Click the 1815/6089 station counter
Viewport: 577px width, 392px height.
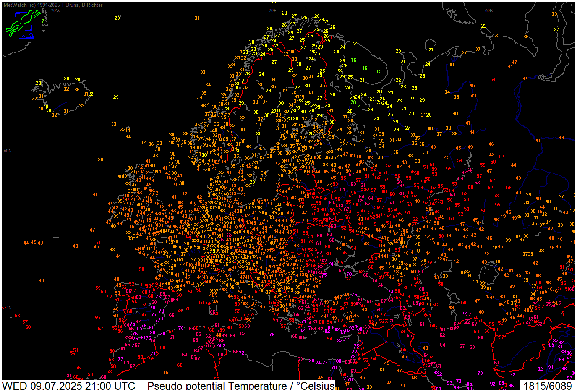[x=548, y=386]
